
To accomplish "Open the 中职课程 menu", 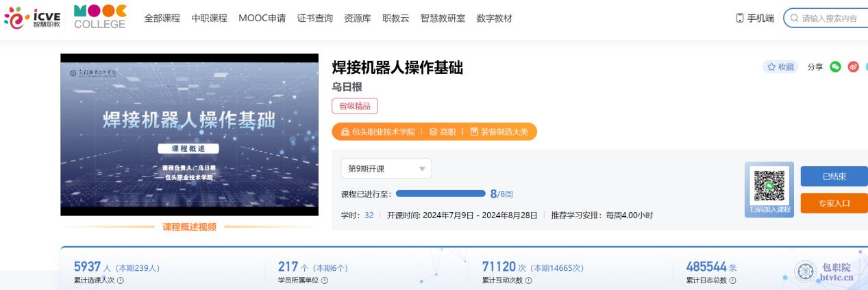I will click(x=209, y=18).
